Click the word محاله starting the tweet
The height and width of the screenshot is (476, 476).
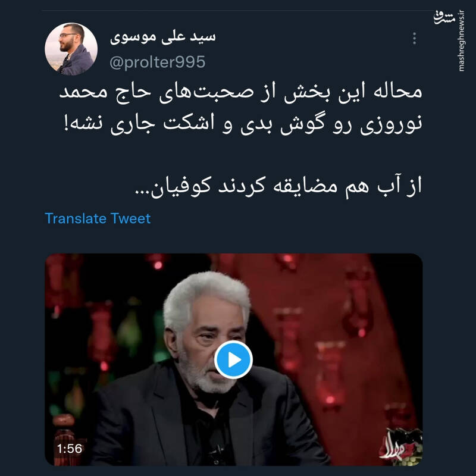coord(397,92)
